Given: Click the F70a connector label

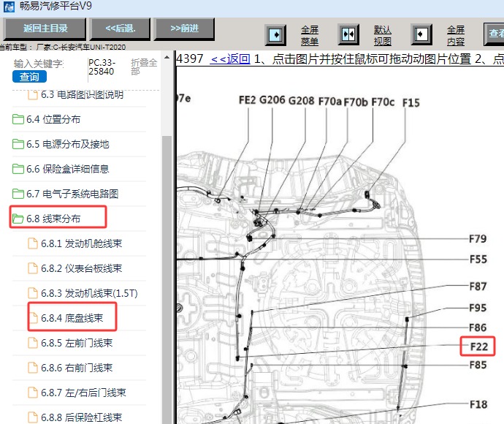Looking at the screenshot, I should click(329, 102).
